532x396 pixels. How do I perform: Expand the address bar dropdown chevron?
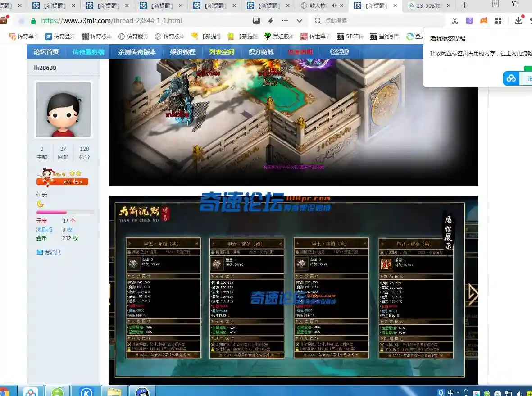pos(299,21)
